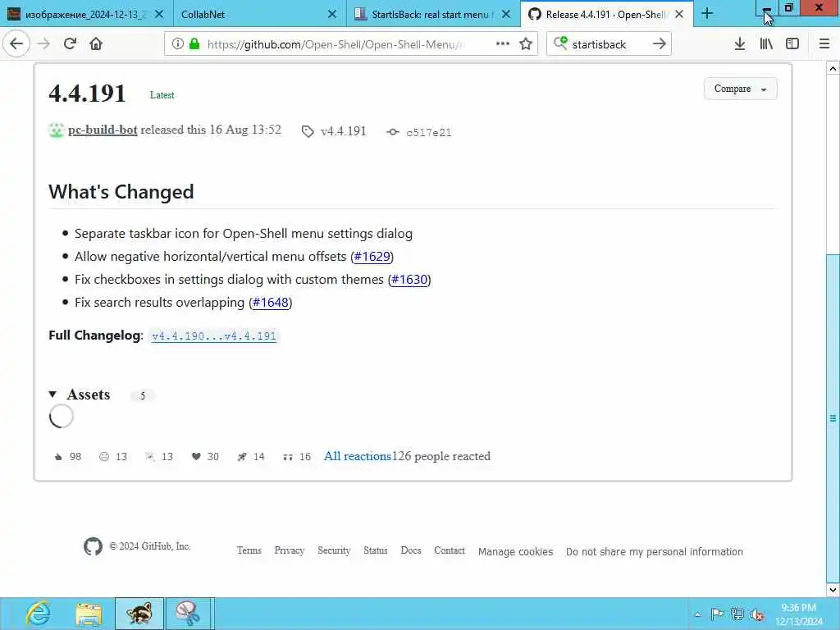Open the browser home page
The image size is (840, 630).
coord(96,44)
